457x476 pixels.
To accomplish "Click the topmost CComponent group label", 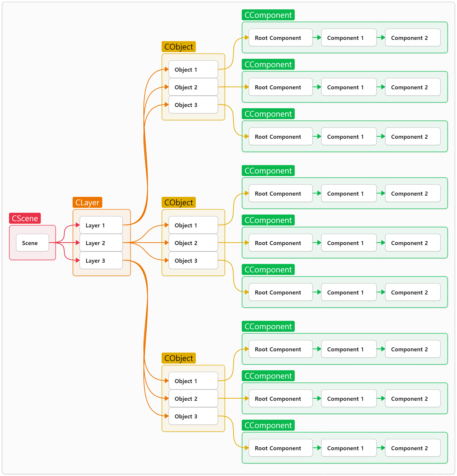I will [268, 15].
